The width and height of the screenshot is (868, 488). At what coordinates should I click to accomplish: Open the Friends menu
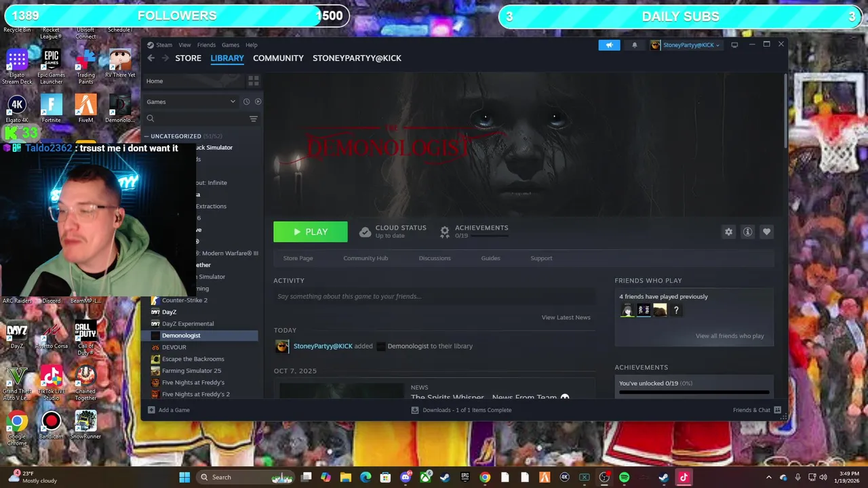[206, 45]
